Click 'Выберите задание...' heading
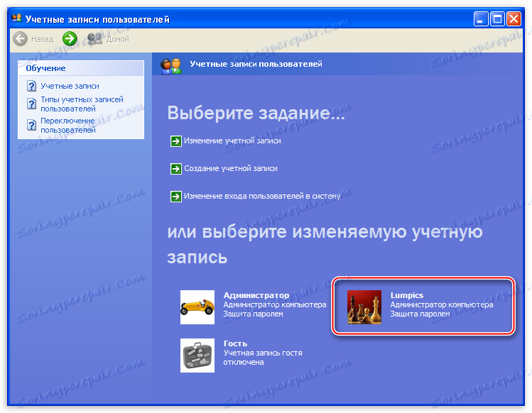The height and width of the screenshot is (413, 532). 256,113
